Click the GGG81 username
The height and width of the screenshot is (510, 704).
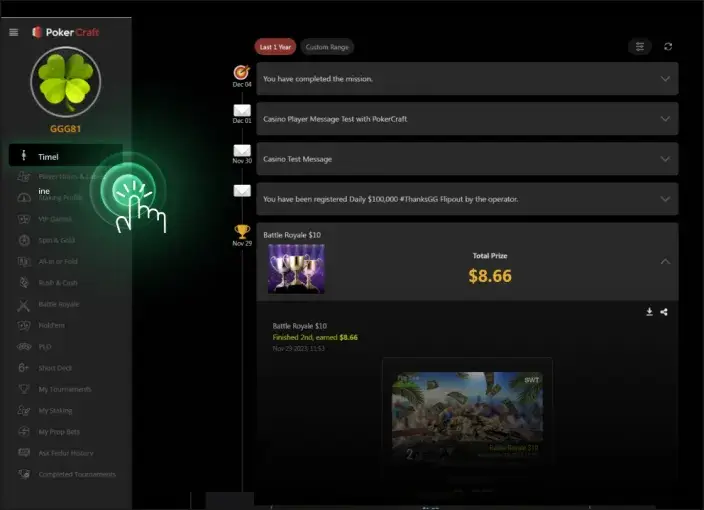click(66, 129)
